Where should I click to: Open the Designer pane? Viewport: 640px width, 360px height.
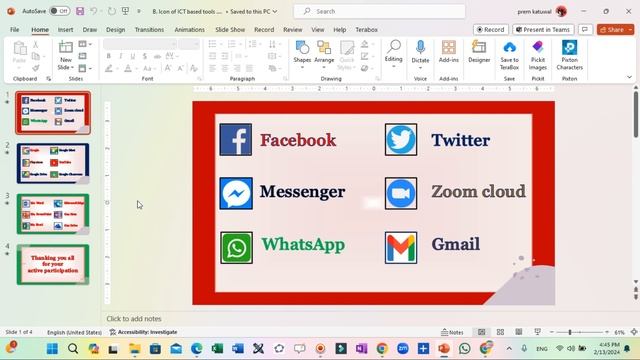click(x=479, y=52)
